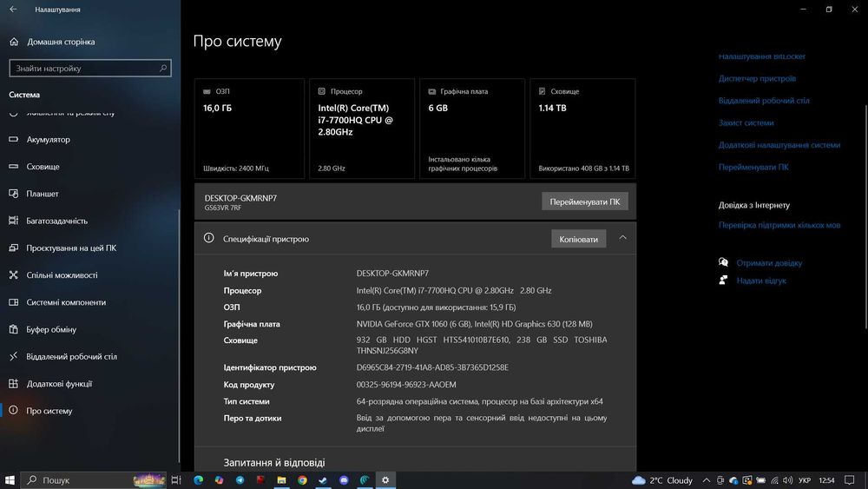Click Копіювати for device specifications
The height and width of the screenshot is (489, 868).
(578, 239)
